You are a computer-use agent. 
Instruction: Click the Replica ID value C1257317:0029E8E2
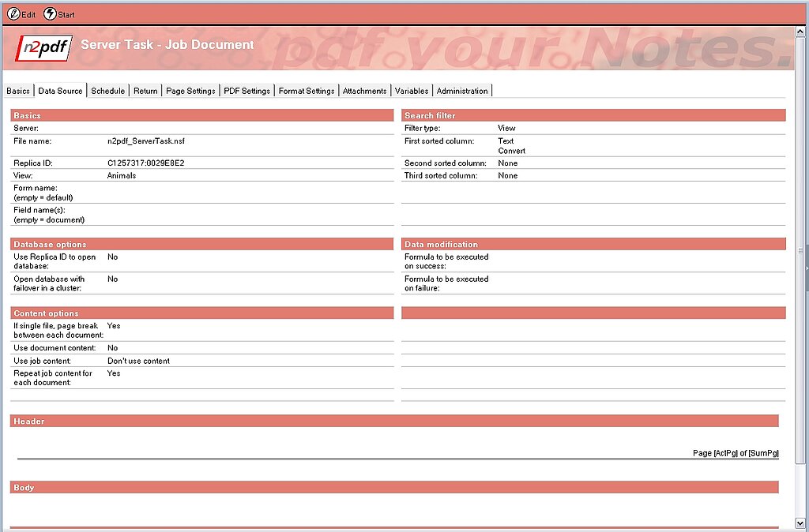(x=145, y=163)
